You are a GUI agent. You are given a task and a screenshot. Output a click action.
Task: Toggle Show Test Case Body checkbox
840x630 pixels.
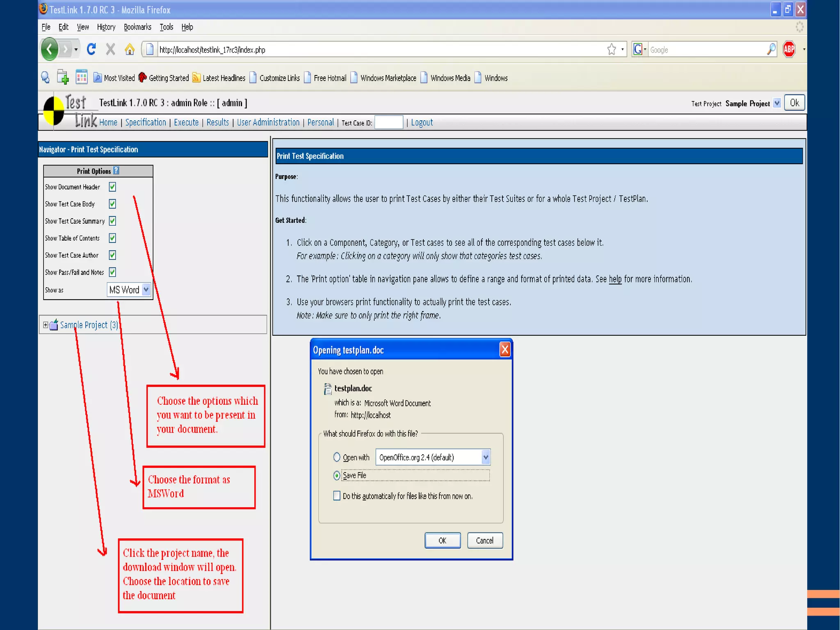112,204
